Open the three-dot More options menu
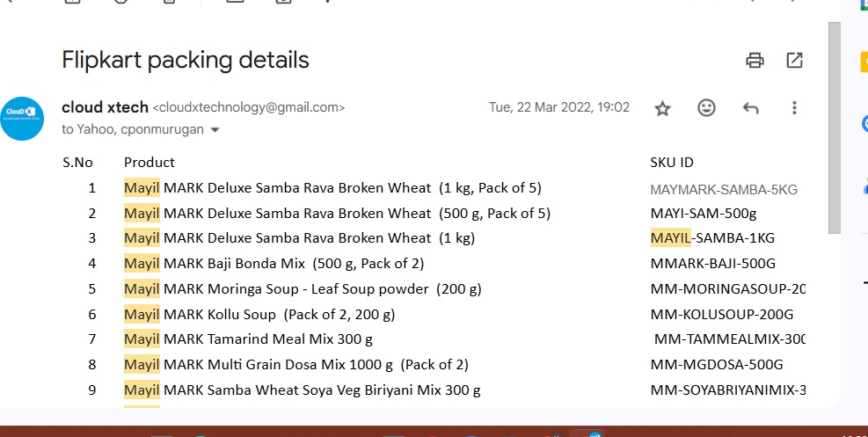This screenshot has height=437, width=868. pyautogui.click(x=794, y=108)
